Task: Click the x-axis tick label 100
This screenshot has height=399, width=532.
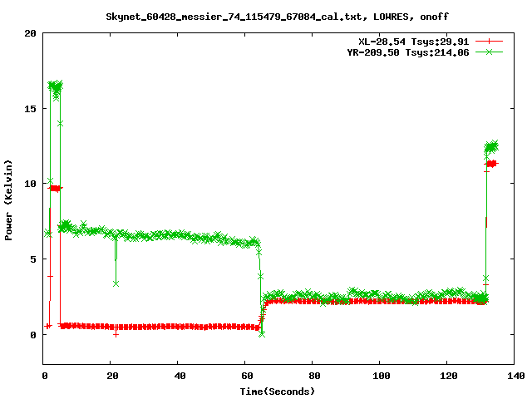Action: pyautogui.click(x=382, y=376)
